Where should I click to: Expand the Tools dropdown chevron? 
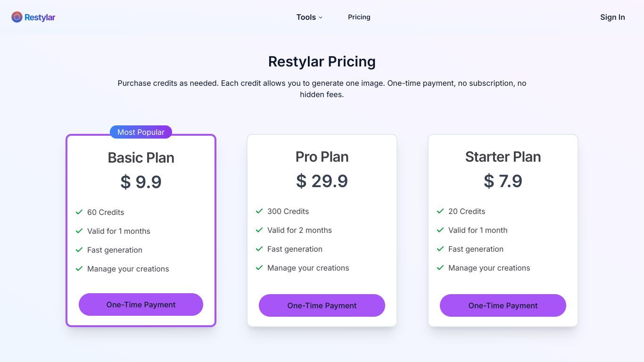point(321,17)
